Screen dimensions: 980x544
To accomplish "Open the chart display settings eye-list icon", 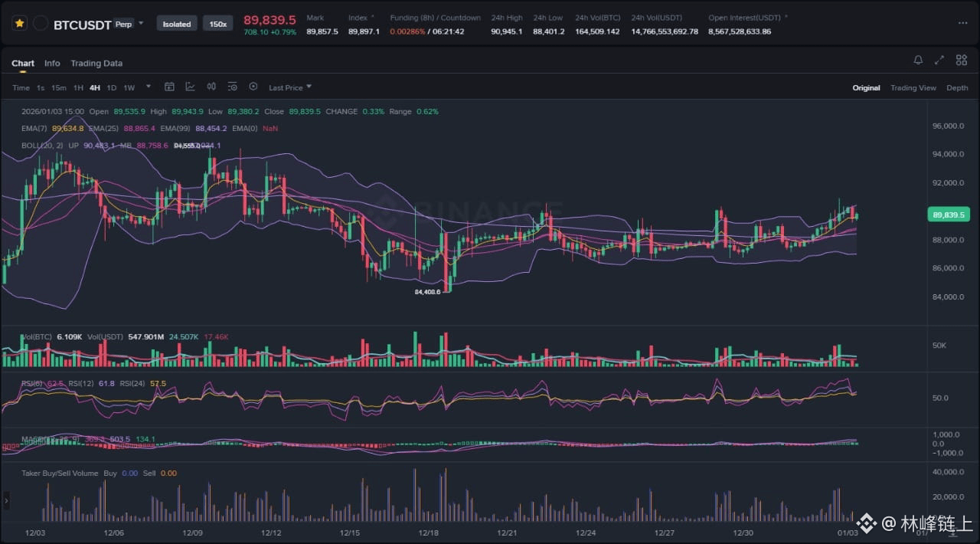I will 233,87.
